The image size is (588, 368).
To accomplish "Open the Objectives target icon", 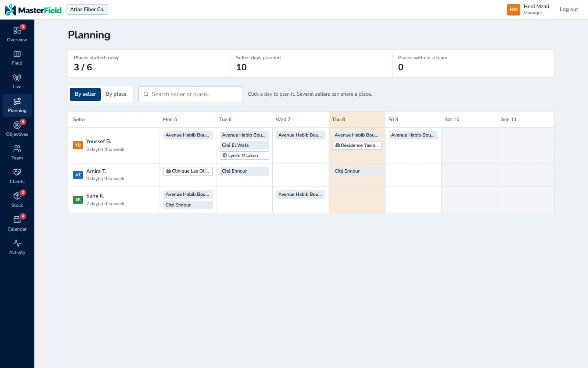I will coord(17,125).
